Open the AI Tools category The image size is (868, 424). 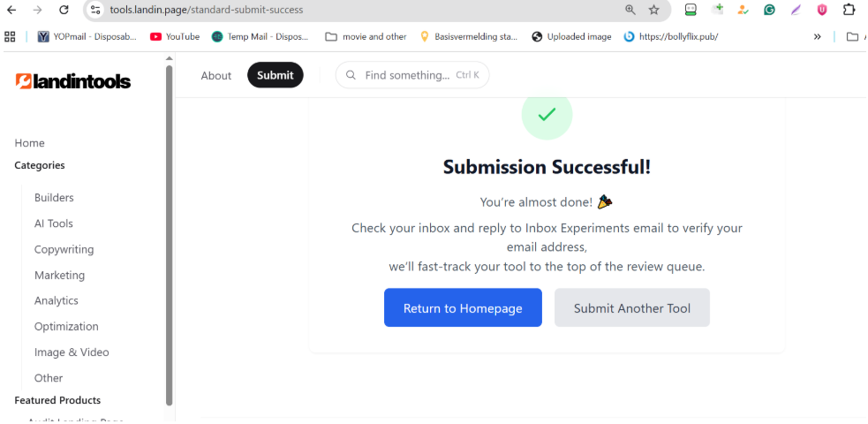click(54, 223)
